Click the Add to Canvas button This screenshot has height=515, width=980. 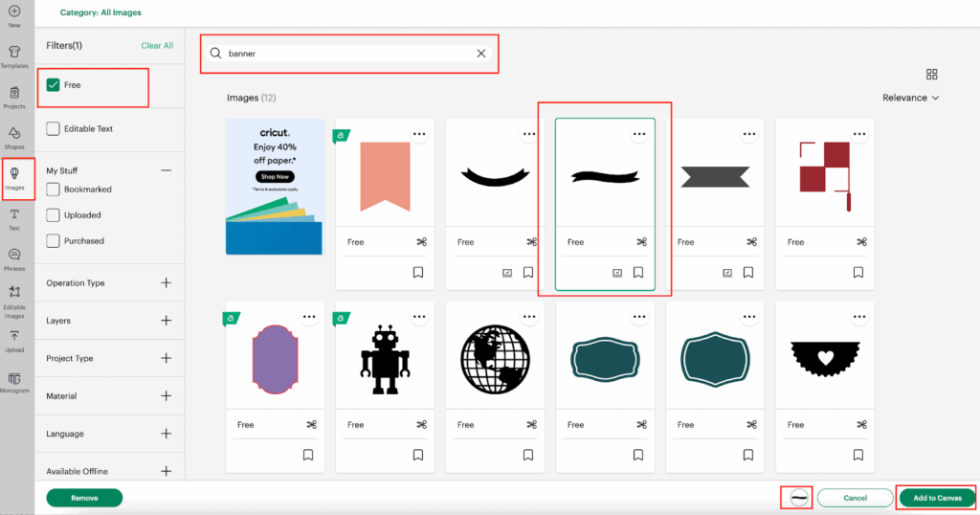coord(936,498)
